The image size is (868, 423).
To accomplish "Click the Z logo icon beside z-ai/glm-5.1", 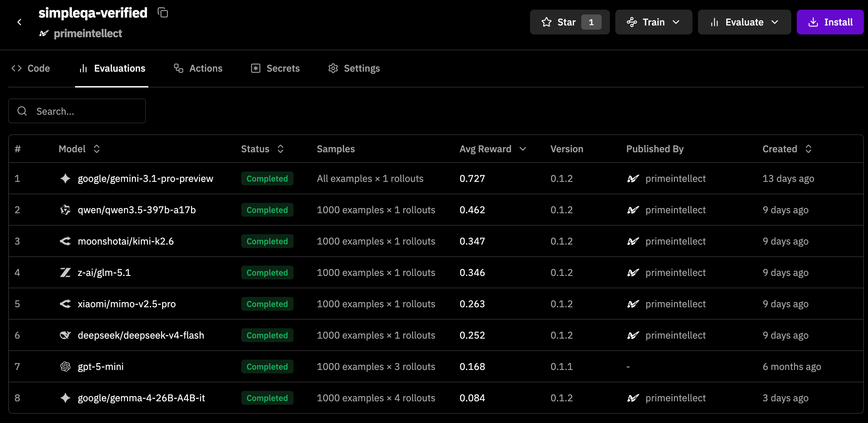I will pyautogui.click(x=65, y=272).
